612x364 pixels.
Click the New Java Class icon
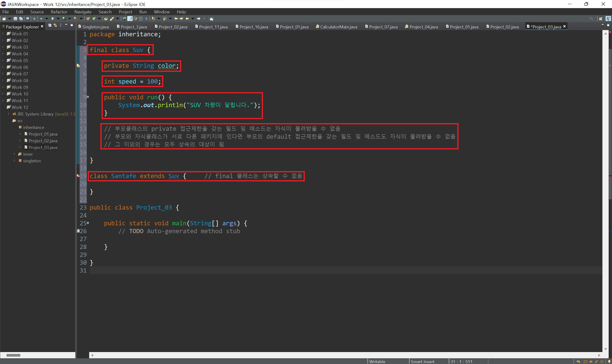pyautogui.click(x=94, y=19)
